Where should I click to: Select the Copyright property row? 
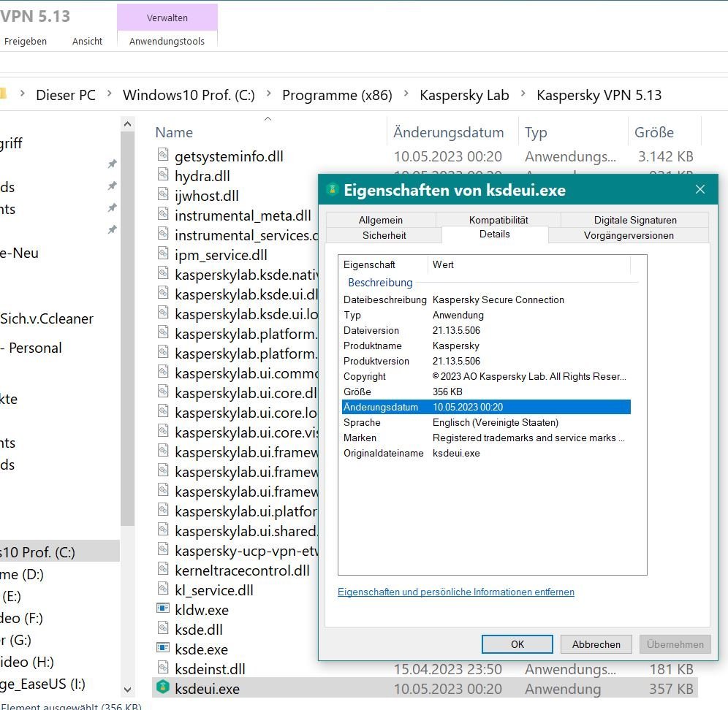coord(486,376)
